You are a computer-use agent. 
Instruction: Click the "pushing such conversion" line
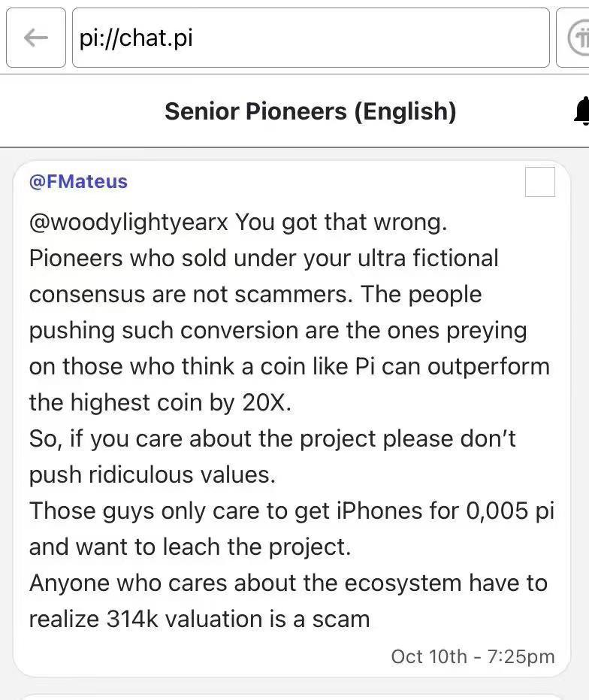tap(278, 331)
